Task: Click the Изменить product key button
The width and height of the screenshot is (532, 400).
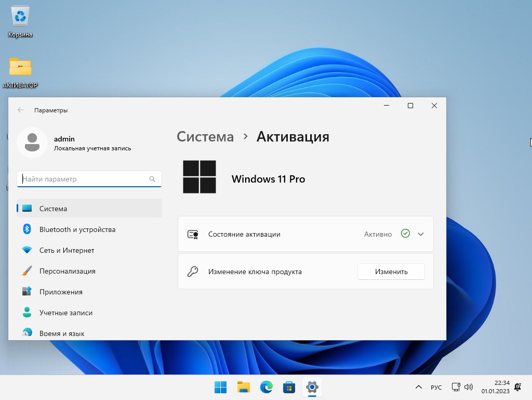Action: pos(391,272)
